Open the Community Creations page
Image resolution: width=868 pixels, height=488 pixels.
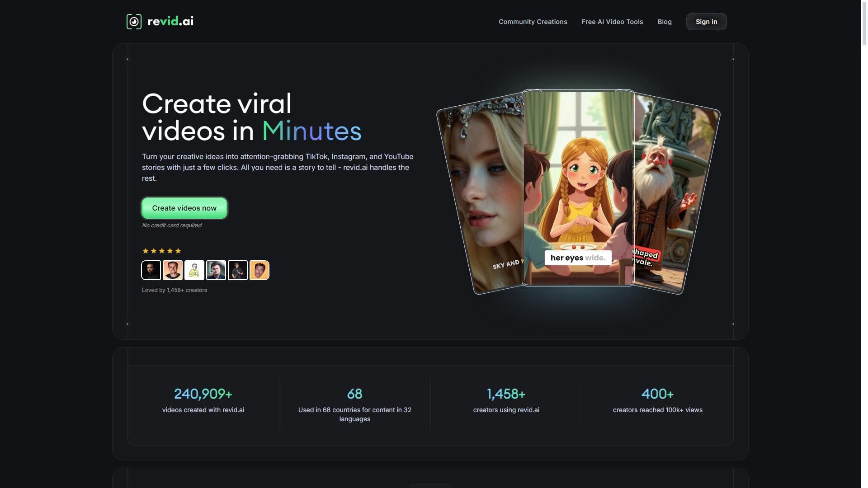click(x=533, y=22)
